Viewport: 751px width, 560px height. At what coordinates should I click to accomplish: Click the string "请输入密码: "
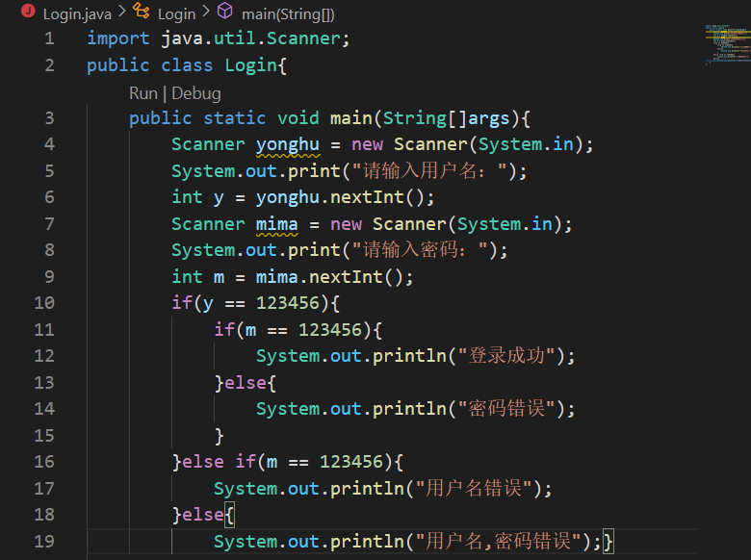[420, 250]
